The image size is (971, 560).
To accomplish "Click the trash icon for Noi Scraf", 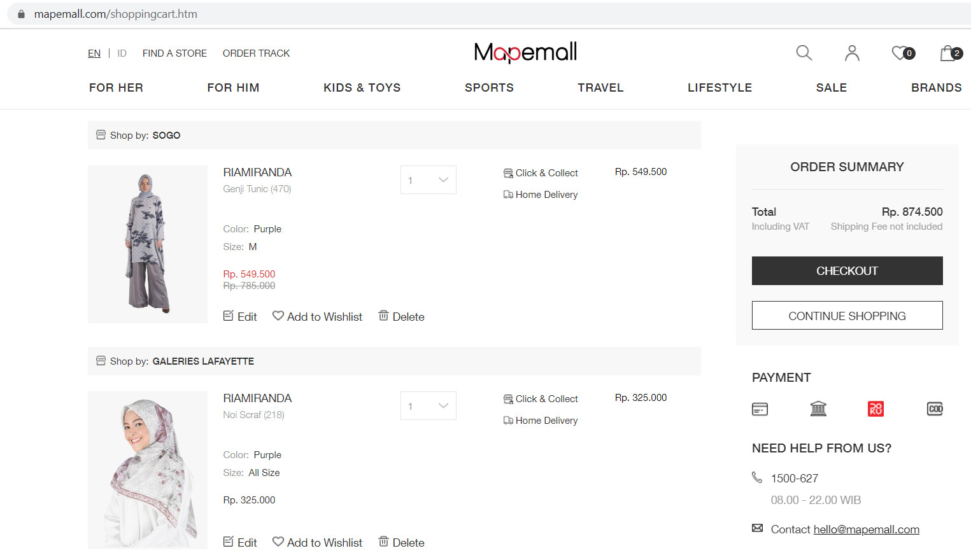I will 383,542.
